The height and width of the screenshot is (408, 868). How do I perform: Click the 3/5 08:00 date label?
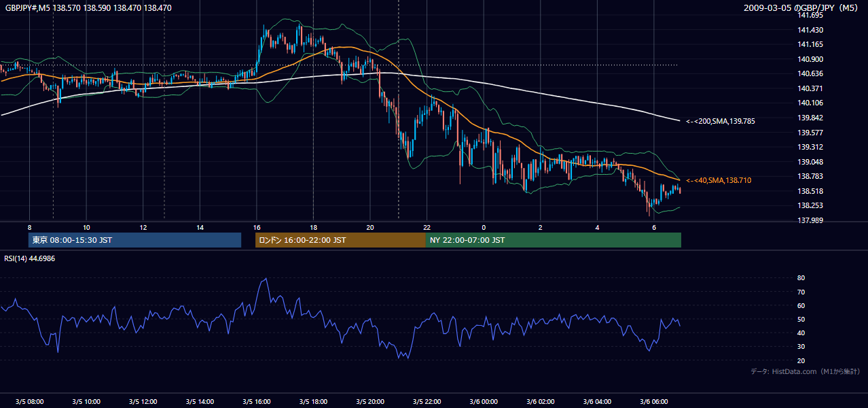[x=29, y=402]
